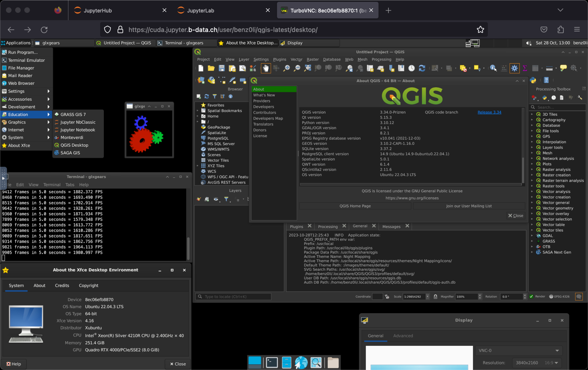The height and width of the screenshot is (370, 588).
Task: Click the Refresh map icon
Action: click(x=422, y=68)
